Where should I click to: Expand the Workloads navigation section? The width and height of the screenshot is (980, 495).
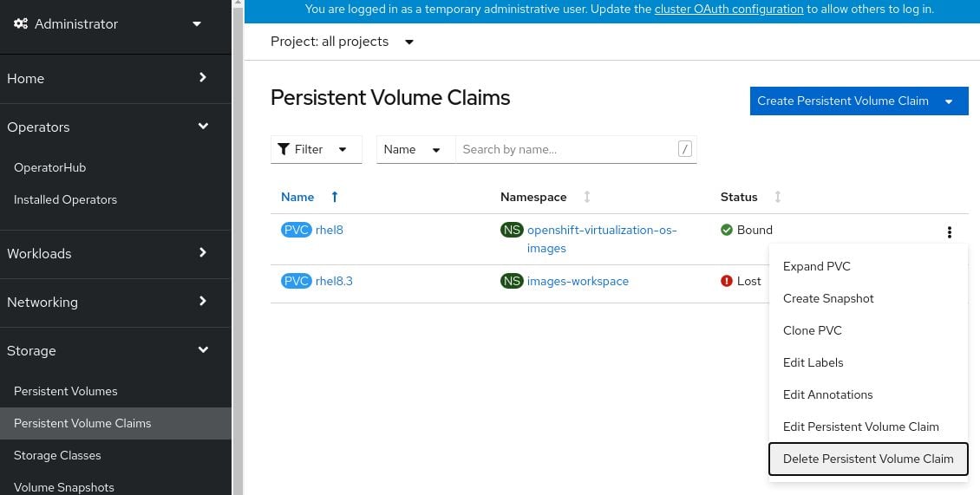203,253
